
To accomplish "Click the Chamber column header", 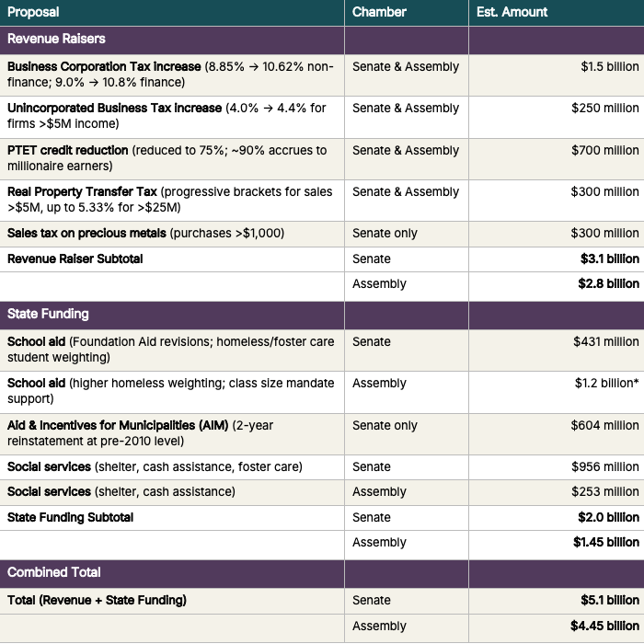I will coord(379,12).
